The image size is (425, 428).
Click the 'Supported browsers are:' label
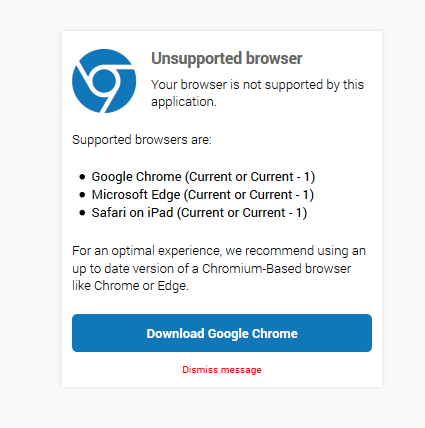[142, 140]
